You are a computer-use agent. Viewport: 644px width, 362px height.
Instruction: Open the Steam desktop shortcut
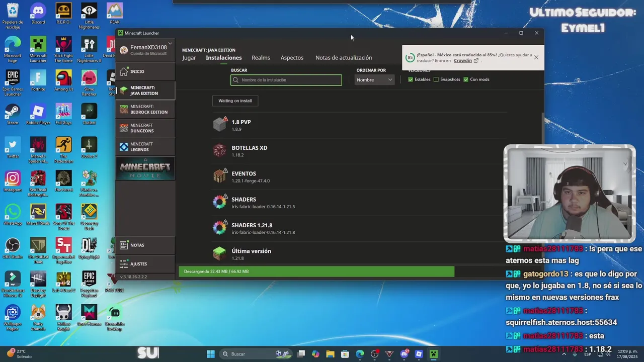pos(13,114)
